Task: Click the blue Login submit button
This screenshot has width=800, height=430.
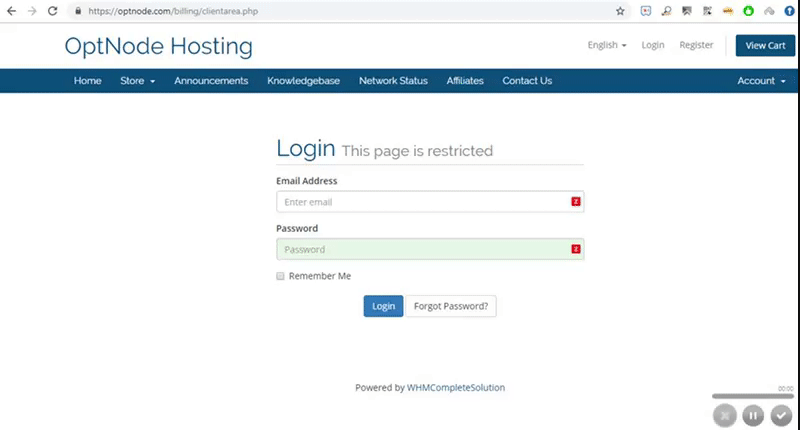Action: click(383, 306)
